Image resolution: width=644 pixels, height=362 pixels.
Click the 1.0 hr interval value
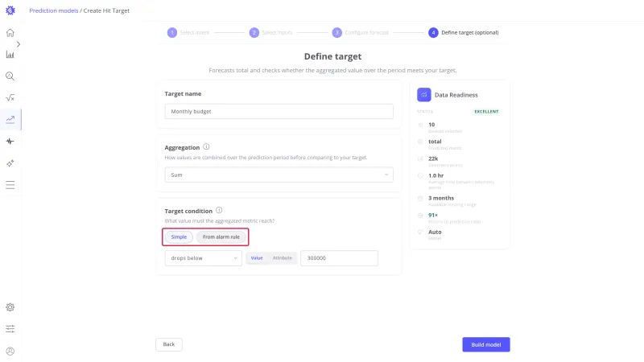point(436,175)
